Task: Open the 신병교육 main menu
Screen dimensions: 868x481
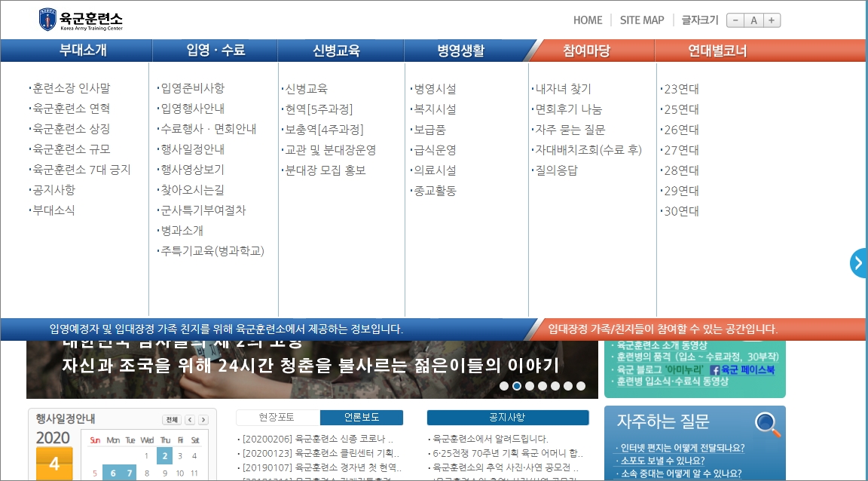Action: [x=336, y=51]
